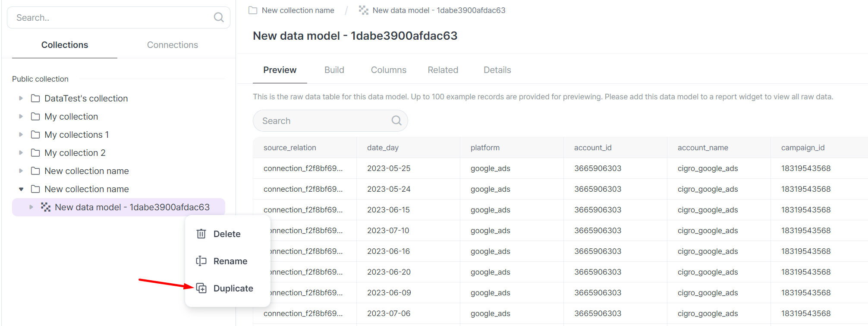Choose Rename in the context menu

pos(230,261)
